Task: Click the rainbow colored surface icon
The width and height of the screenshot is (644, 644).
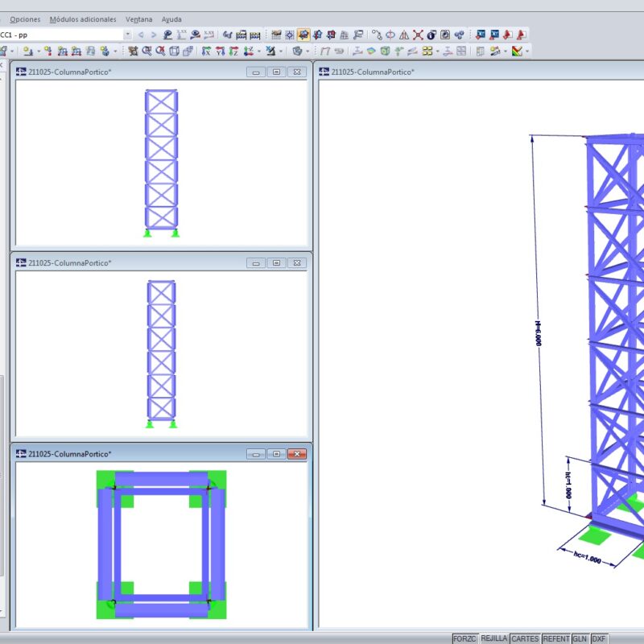Action: point(371,51)
